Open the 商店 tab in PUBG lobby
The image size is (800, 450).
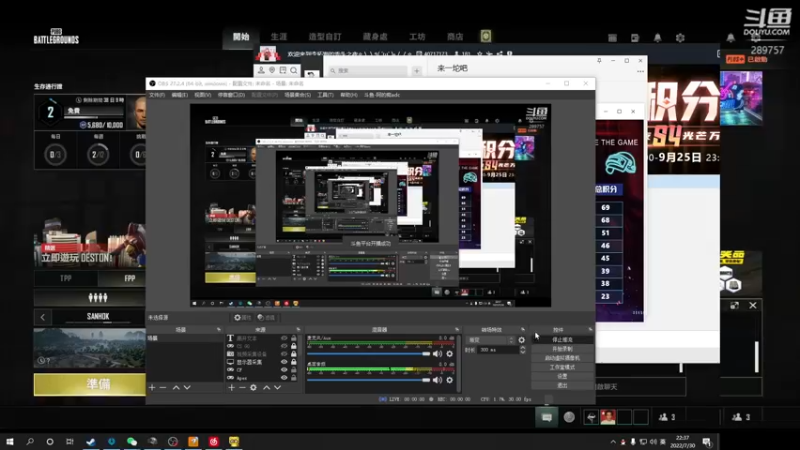[x=455, y=37]
